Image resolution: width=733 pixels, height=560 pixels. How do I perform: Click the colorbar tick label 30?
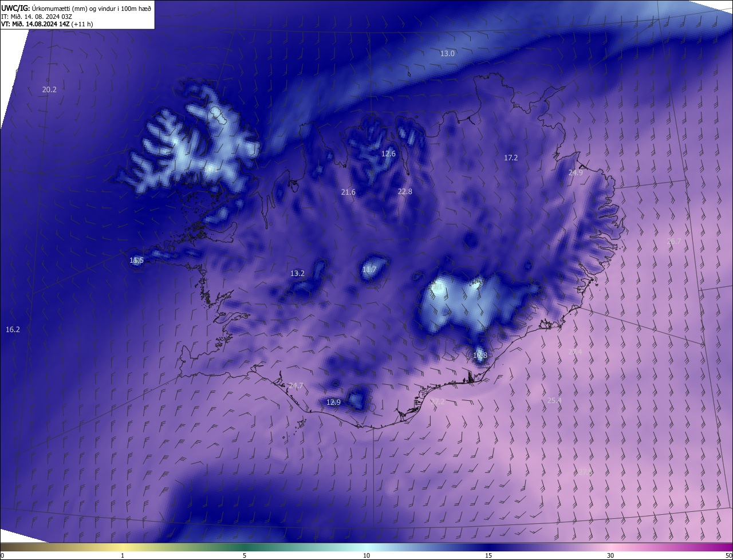coord(610,555)
